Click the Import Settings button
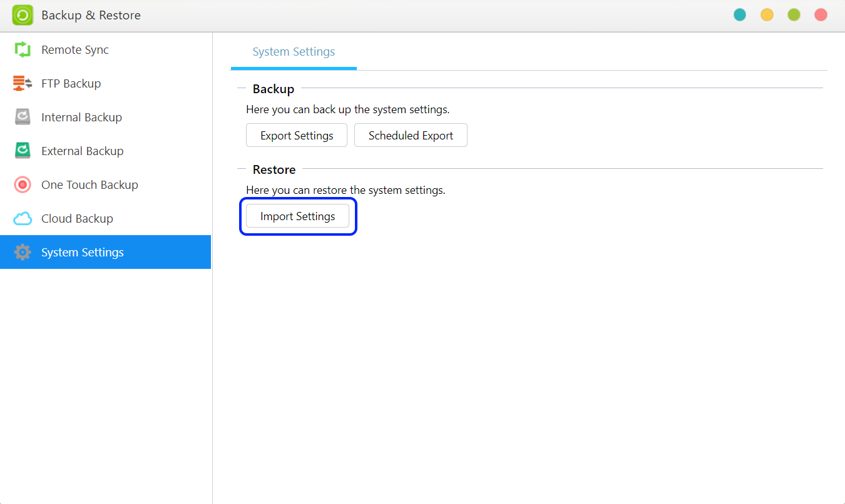 (297, 216)
